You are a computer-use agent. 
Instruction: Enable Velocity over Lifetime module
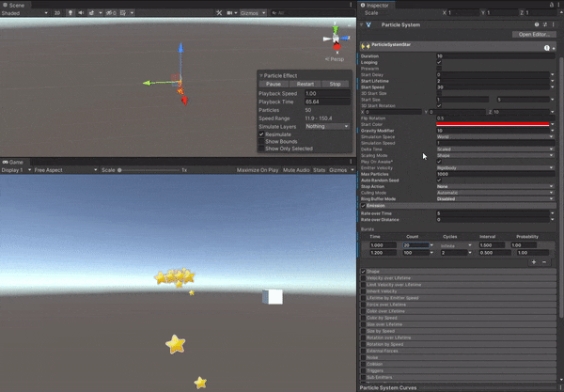pos(363,278)
